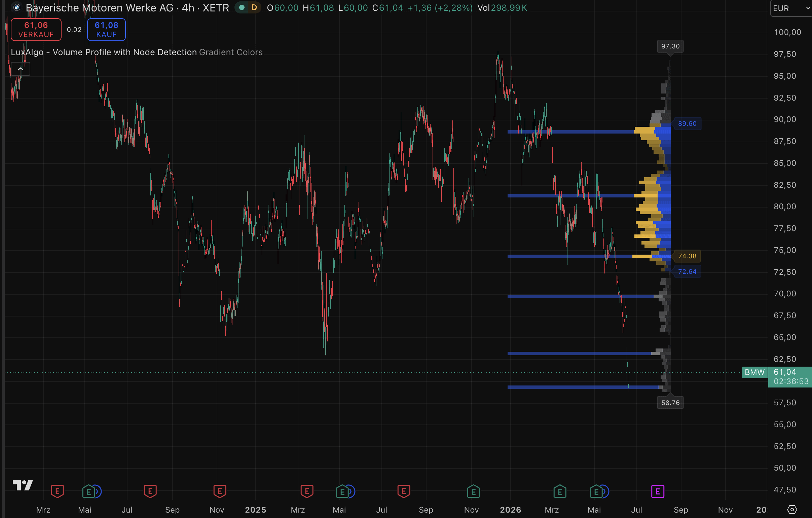The width and height of the screenshot is (812, 518).
Task: Click the bar countdown 02:36:53
Action: 791,381
